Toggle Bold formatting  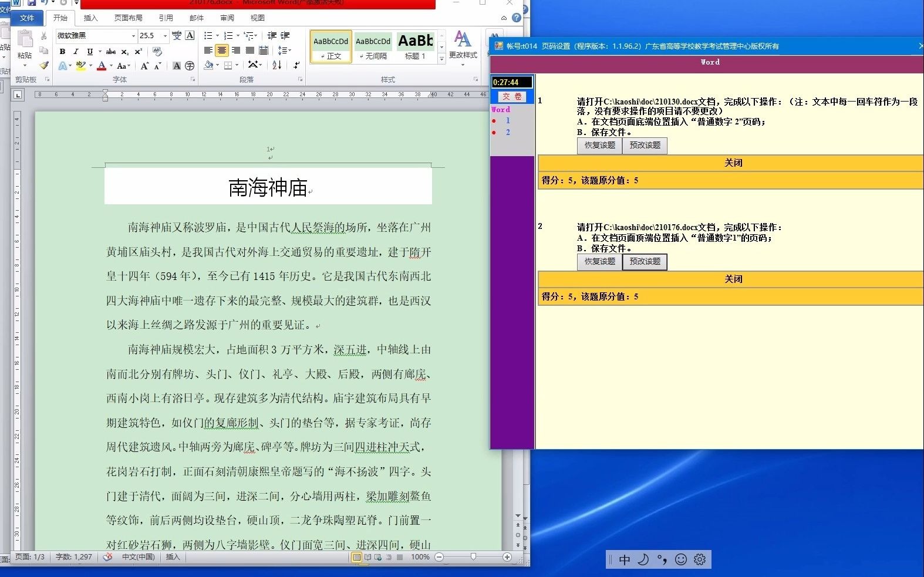[x=62, y=52]
